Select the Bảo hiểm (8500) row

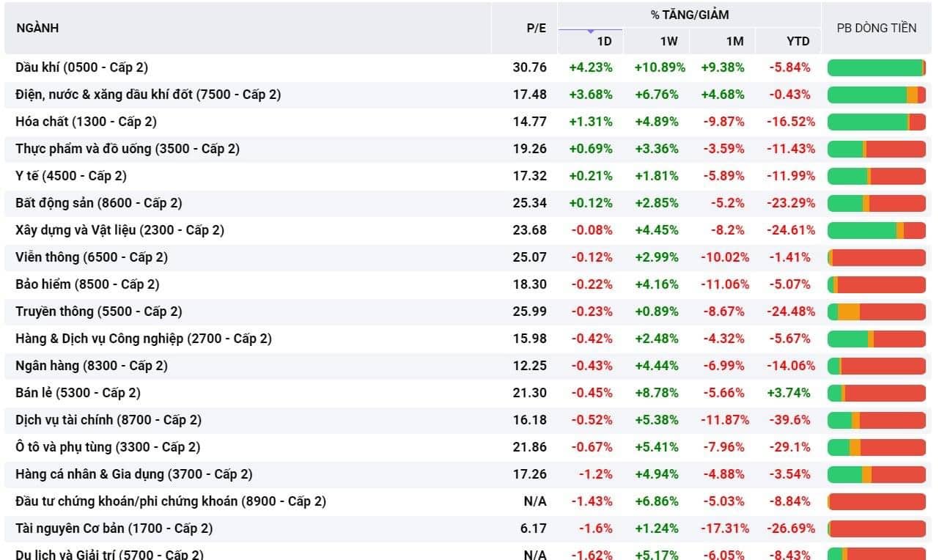coord(469,284)
